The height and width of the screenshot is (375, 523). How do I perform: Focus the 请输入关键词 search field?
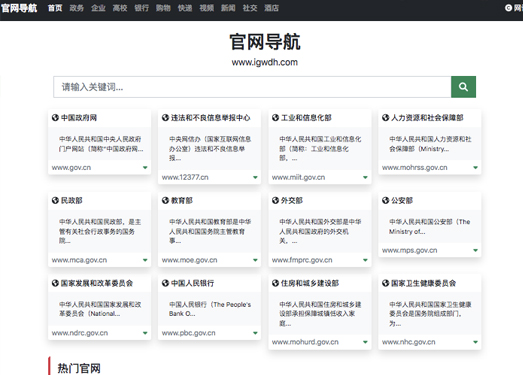[x=252, y=87]
